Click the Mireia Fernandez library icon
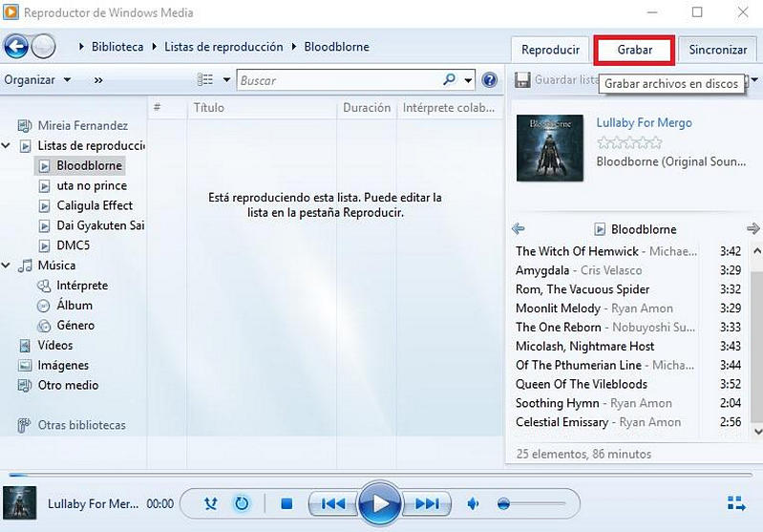The width and height of the screenshot is (763, 532). coord(24,126)
